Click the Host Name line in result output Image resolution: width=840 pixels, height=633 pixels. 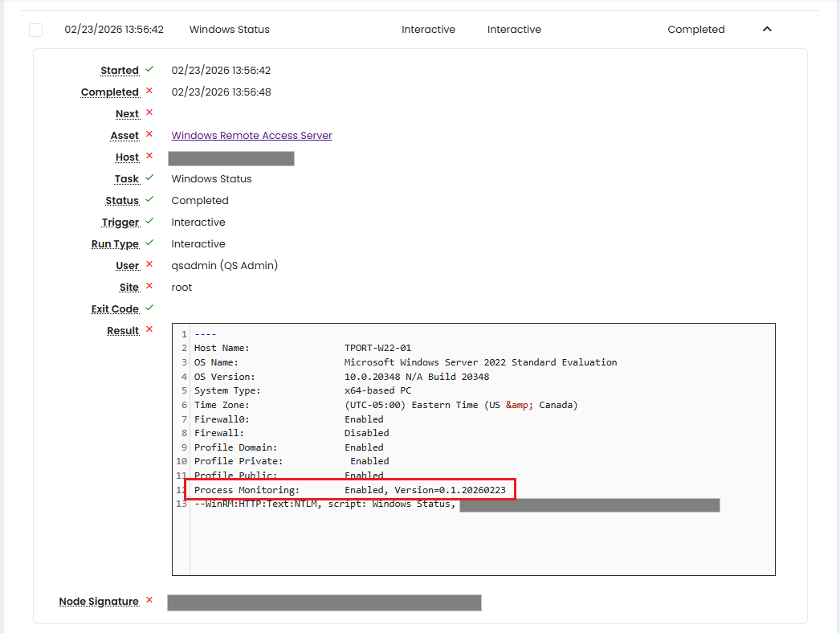(x=302, y=349)
